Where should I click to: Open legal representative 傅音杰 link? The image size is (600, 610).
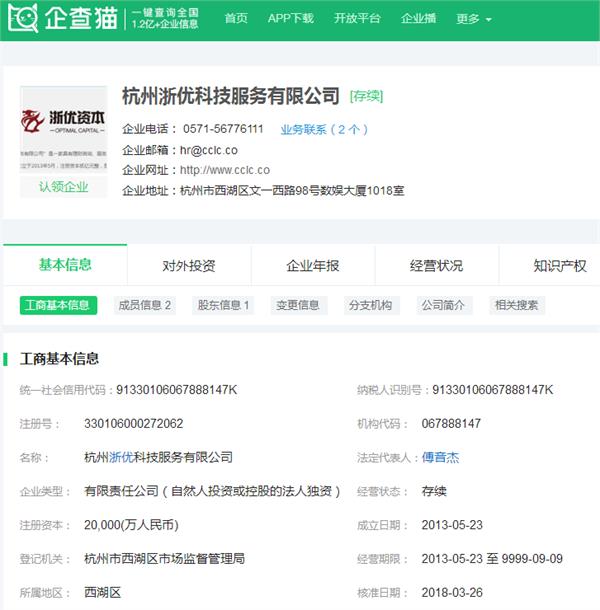440,457
